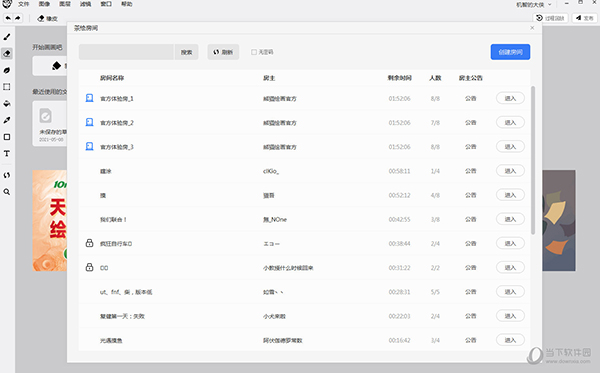This screenshot has width=600, height=373.
Task: View announcement of the 00:31:22 room
Action: (x=471, y=268)
